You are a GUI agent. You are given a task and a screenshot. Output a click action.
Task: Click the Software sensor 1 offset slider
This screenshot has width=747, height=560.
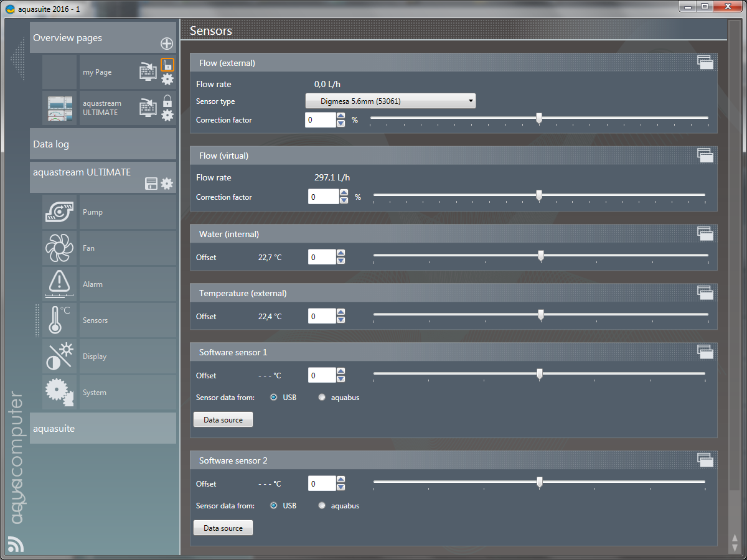(x=539, y=374)
